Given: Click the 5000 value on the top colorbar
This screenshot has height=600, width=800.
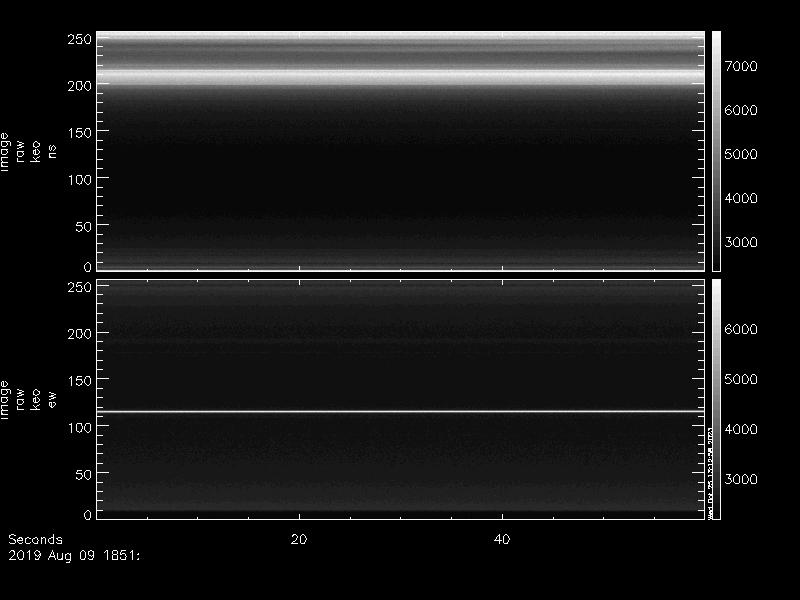Looking at the screenshot, I should 741,154.
